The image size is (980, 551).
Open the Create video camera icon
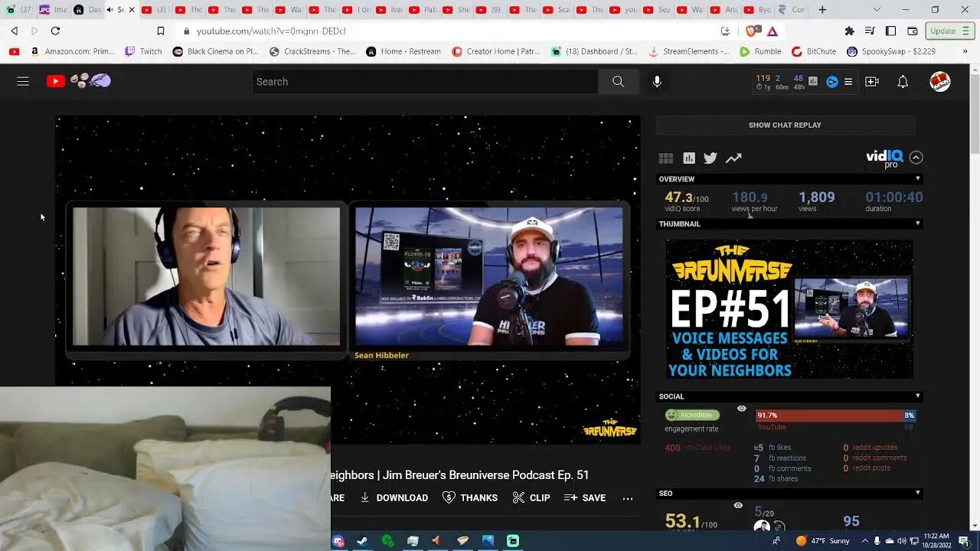click(x=872, y=82)
